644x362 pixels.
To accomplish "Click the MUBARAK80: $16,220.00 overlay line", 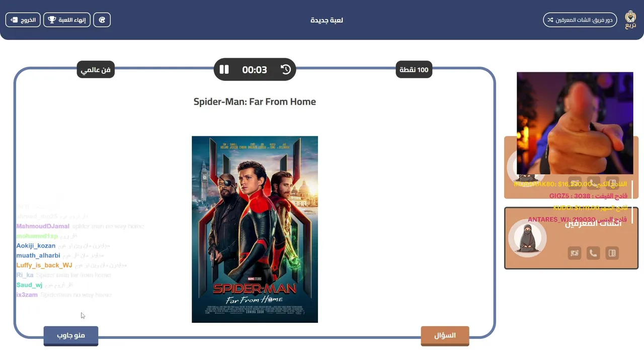I will click(x=570, y=184).
